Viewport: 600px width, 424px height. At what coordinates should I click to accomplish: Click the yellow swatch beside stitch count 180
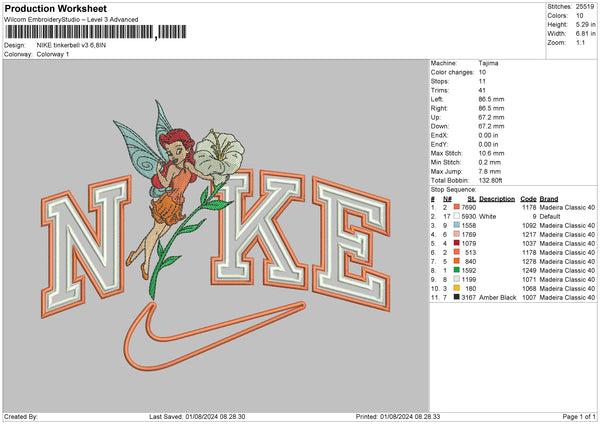(457, 288)
